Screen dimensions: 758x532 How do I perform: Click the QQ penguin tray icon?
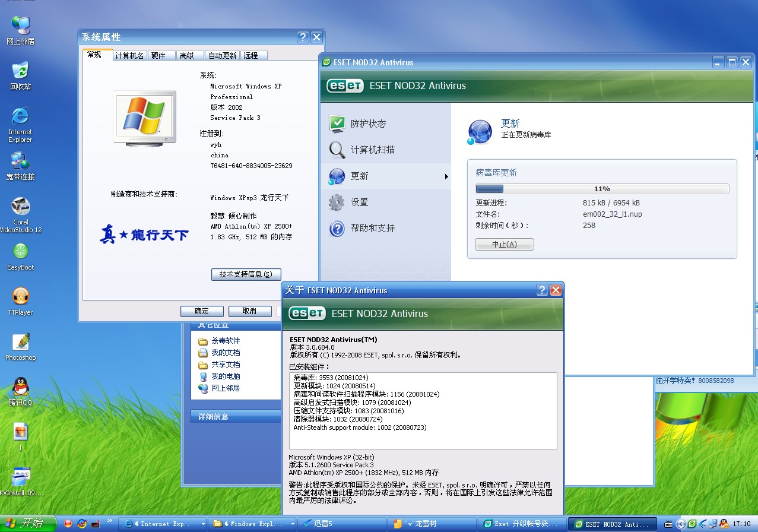click(x=724, y=524)
